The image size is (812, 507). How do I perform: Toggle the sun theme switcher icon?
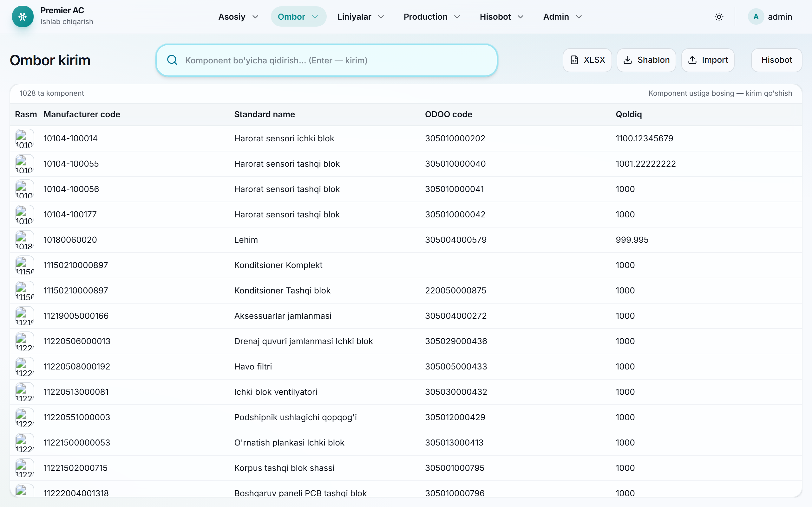719,17
